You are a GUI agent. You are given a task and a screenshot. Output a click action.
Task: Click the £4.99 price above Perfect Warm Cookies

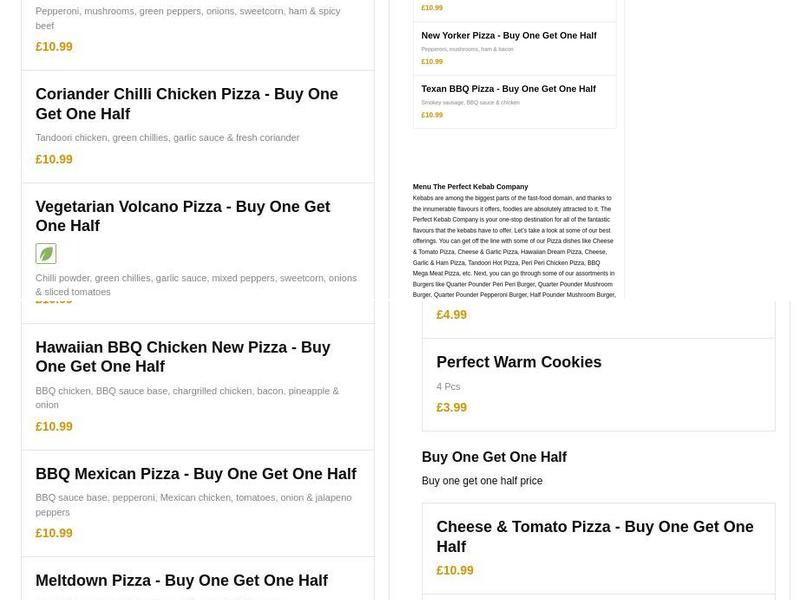tap(451, 314)
